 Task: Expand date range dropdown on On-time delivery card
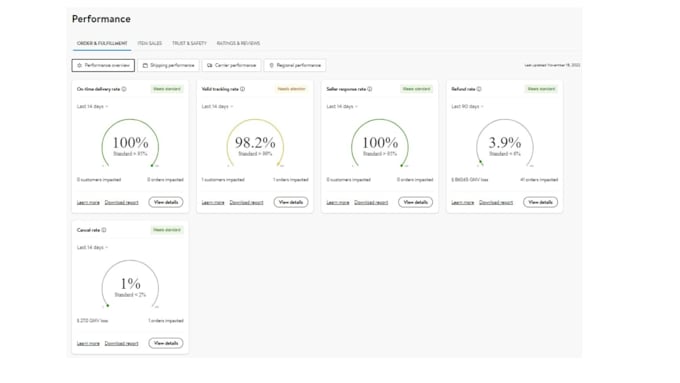tap(92, 106)
